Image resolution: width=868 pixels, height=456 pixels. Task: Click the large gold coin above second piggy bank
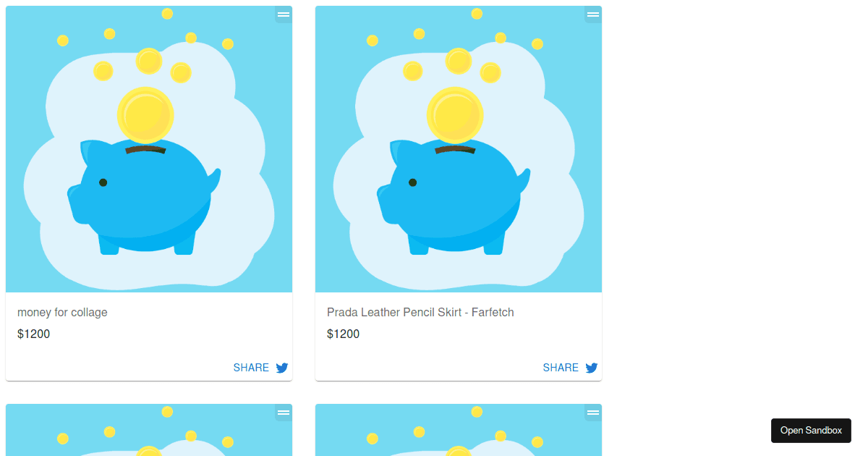(455, 114)
